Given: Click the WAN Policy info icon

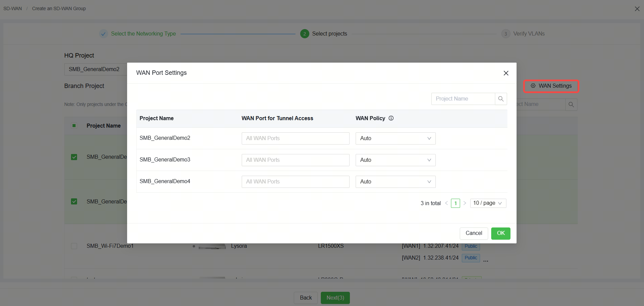Looking at the screenshot, I should [x=391, y=118].
